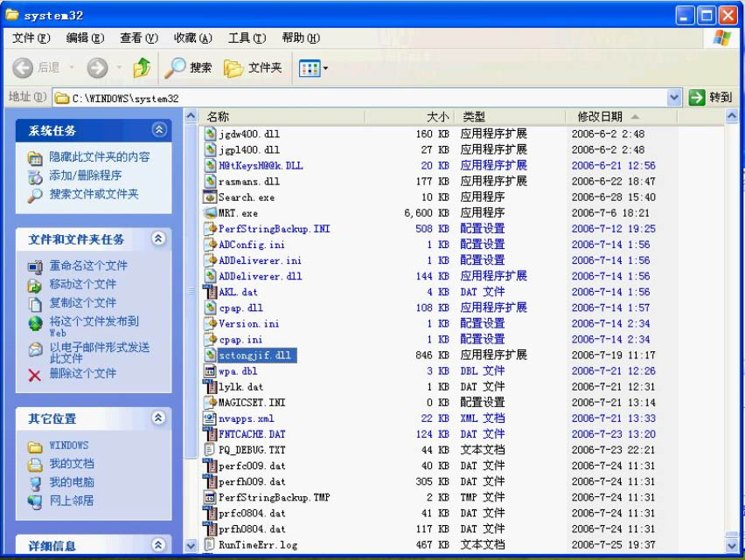Toggle the Folders (文件夹) pane button

tap(253, 68)
